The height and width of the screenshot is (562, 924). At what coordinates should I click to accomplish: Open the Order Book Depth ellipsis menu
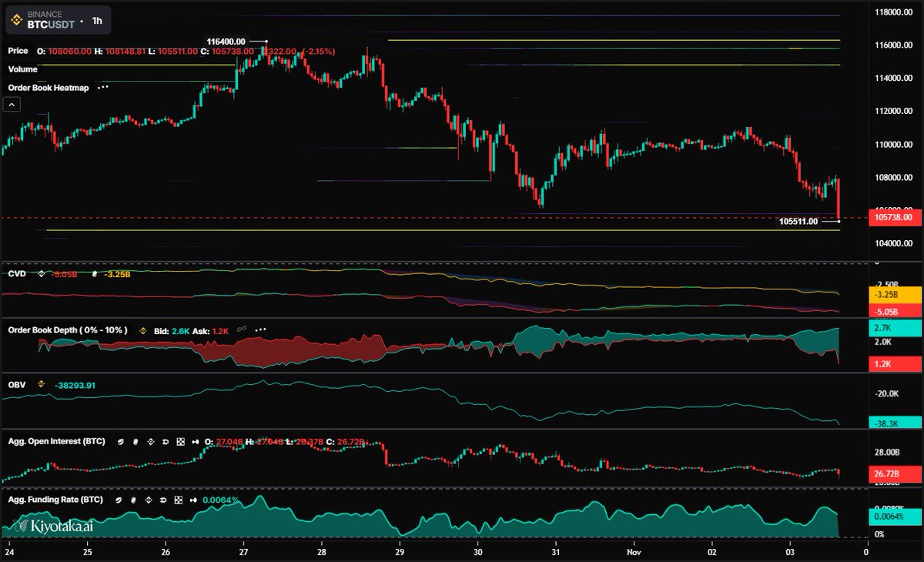[259, 331]
